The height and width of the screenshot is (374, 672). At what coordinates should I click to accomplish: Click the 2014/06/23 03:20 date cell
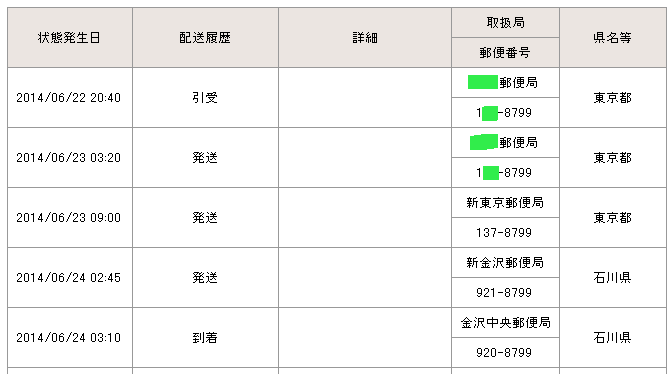[x=70, y=158]
